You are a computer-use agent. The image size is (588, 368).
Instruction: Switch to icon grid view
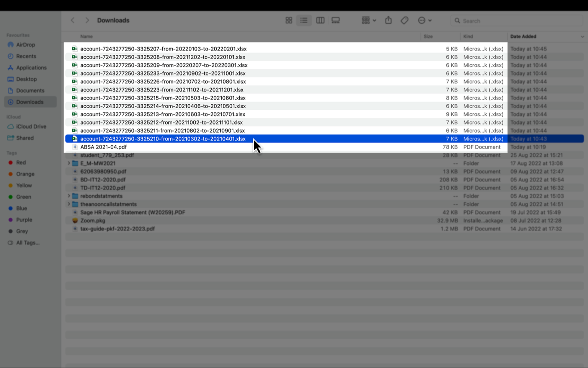289,20
